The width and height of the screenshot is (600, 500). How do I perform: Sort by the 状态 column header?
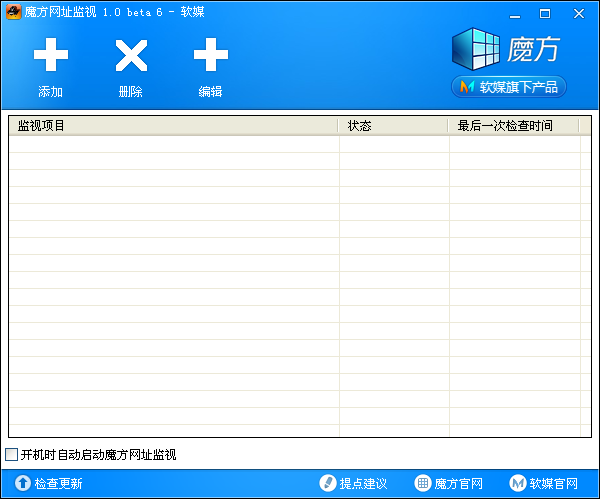(393, 125)
